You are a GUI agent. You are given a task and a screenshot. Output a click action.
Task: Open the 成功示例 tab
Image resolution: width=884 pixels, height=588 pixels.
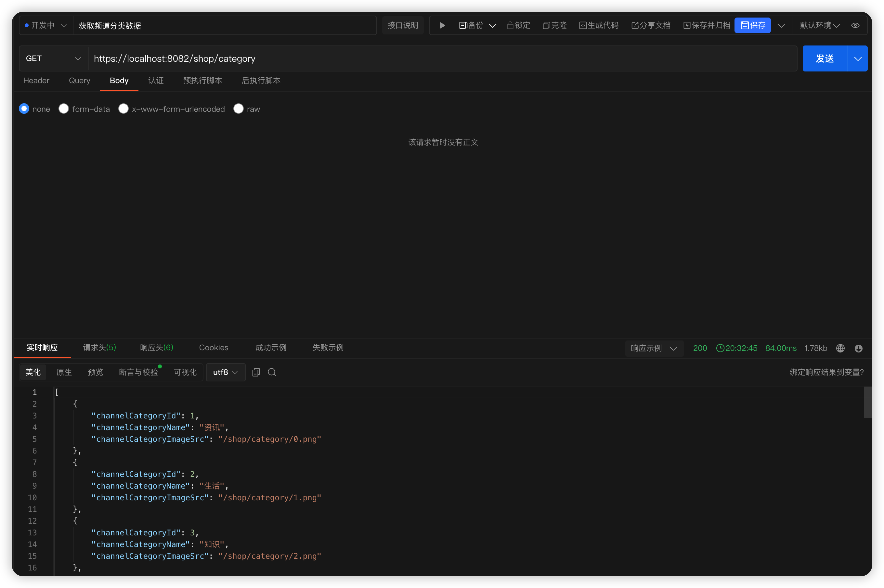pyautogui.click(x=271, y=348)
